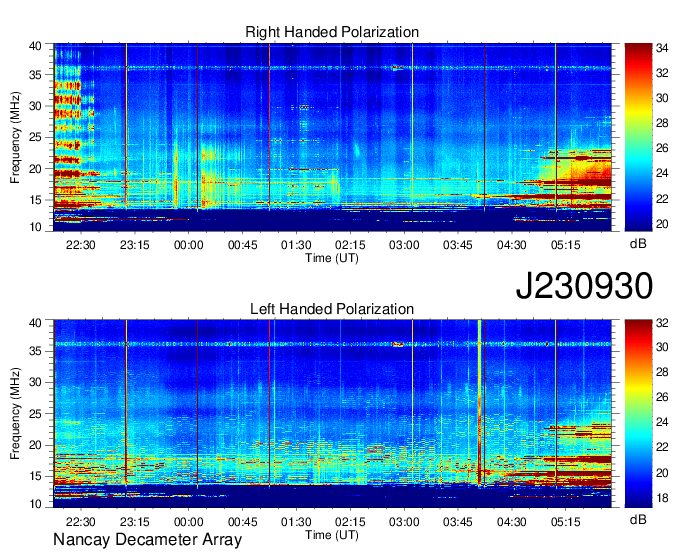
Task: Click the 22:30 time tick of Right Handed plot
Action: tap(80, 245)
